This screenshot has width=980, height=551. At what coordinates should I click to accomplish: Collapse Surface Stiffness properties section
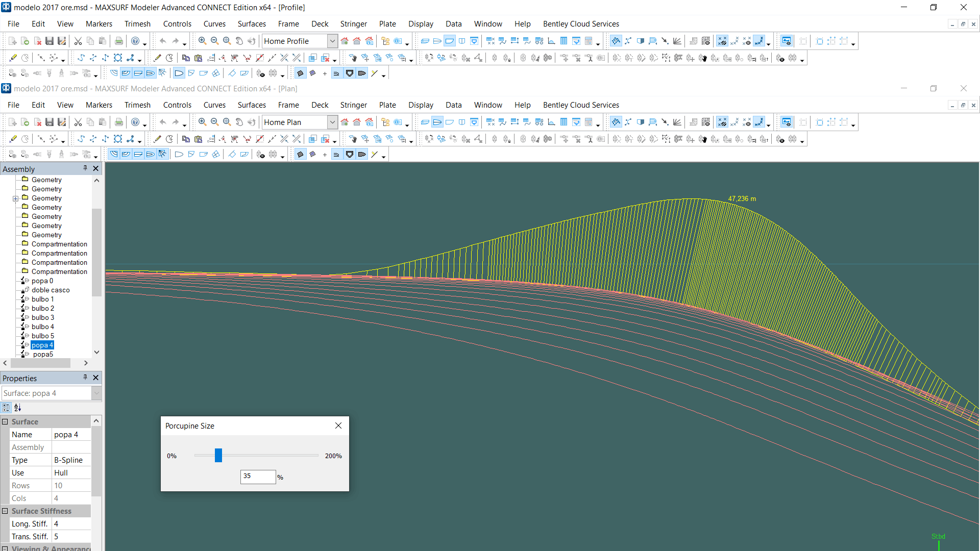coord(5,511)
